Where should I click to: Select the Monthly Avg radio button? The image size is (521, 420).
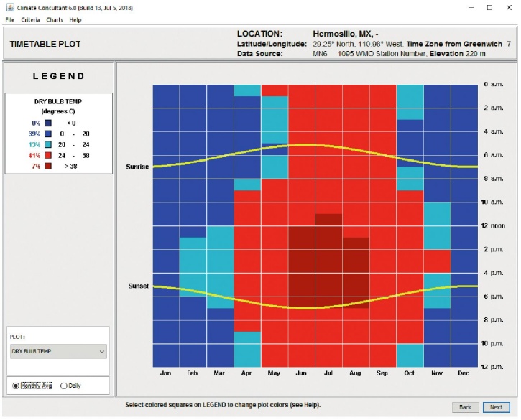(x=16, y=386)
